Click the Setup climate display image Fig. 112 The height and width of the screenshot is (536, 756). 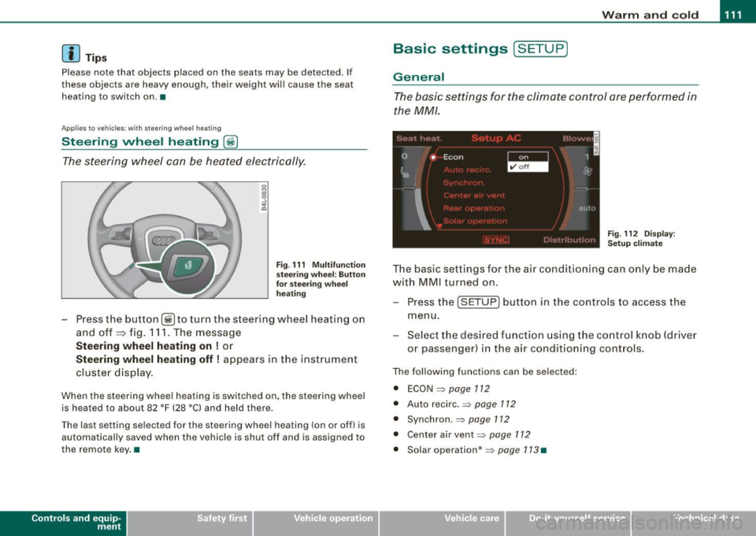point(496,190)
